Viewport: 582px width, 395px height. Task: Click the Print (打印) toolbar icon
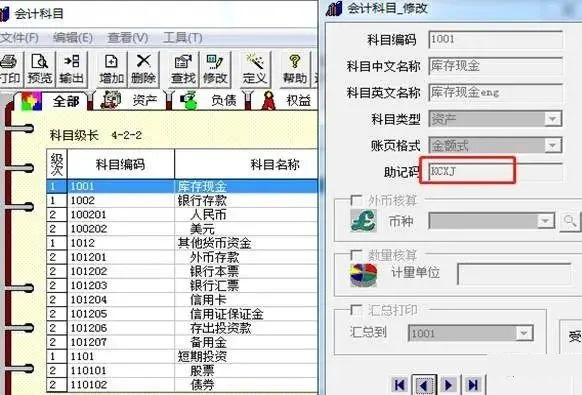[x=10, y=69]
